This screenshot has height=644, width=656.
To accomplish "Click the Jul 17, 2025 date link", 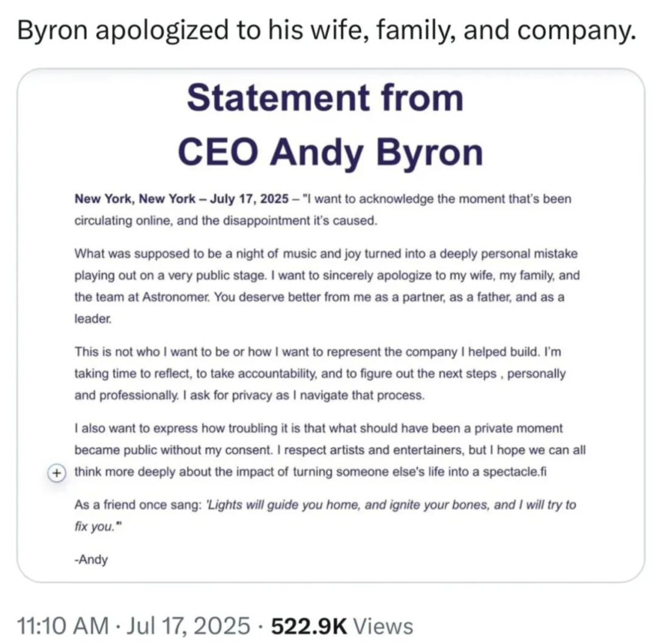I will 188,625.
